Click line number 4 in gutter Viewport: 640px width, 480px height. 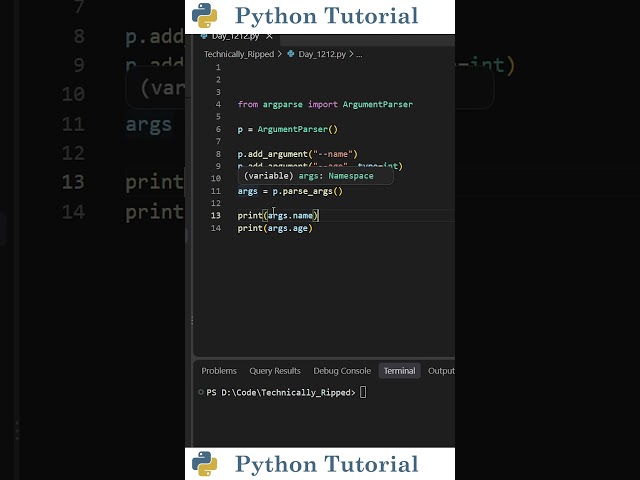point(218,104)
